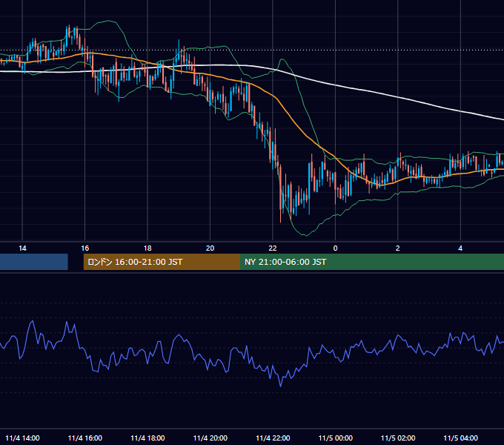Click the 2 hour label on upper axis

397,248
